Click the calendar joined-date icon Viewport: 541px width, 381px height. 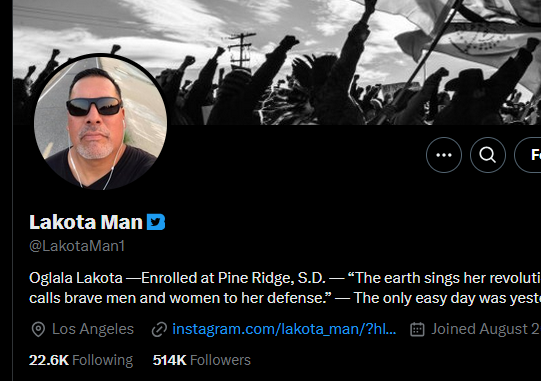(417, 329)
